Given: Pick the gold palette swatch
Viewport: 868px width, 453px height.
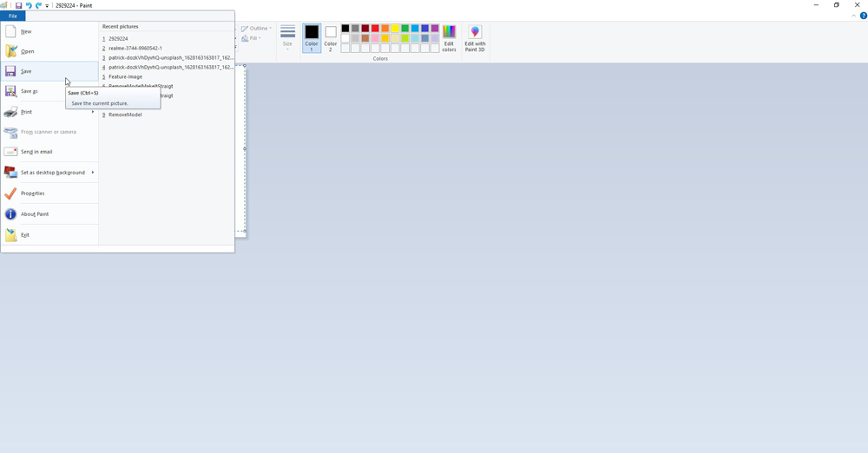Looking at the screenshot, I should coord(385,38).
